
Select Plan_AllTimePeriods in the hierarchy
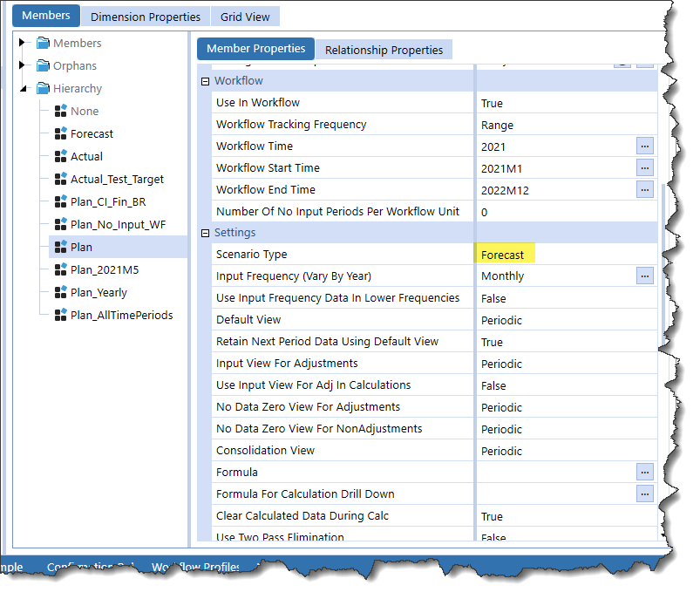(121, 315)
